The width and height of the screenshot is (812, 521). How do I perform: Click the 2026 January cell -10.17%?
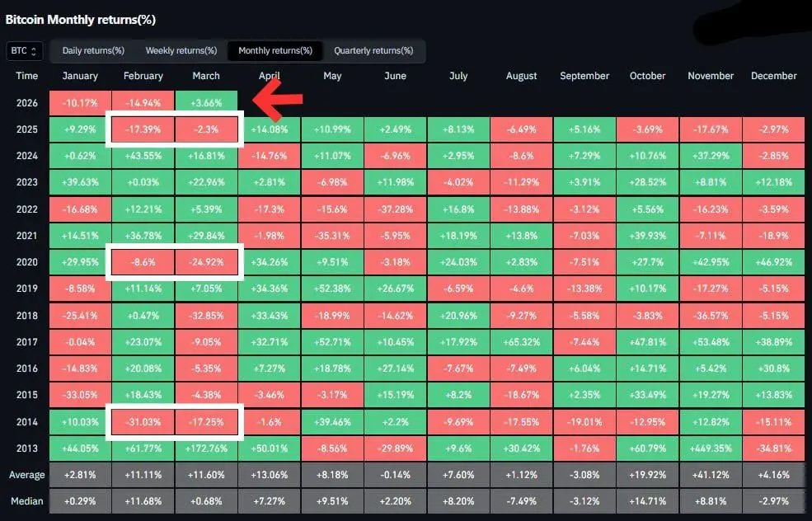pyautogui.click(x=80, y=103)
